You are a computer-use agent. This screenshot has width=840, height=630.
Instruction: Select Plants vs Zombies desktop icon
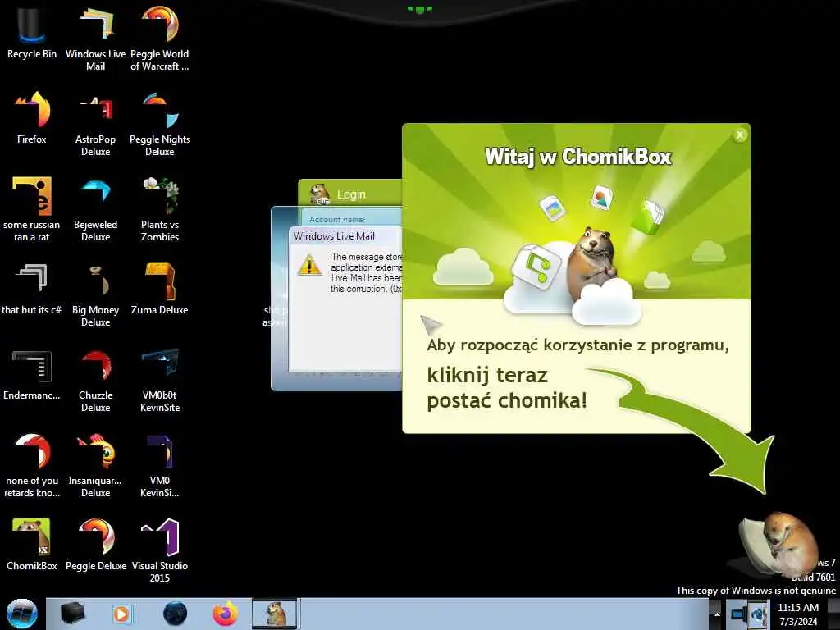(x=160, y=209)
